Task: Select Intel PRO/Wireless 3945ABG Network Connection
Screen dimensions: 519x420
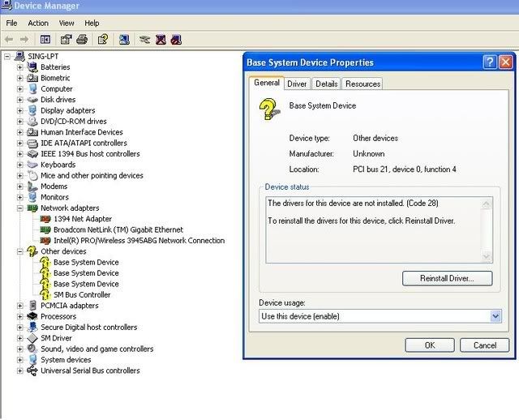Action: (139, 241)
